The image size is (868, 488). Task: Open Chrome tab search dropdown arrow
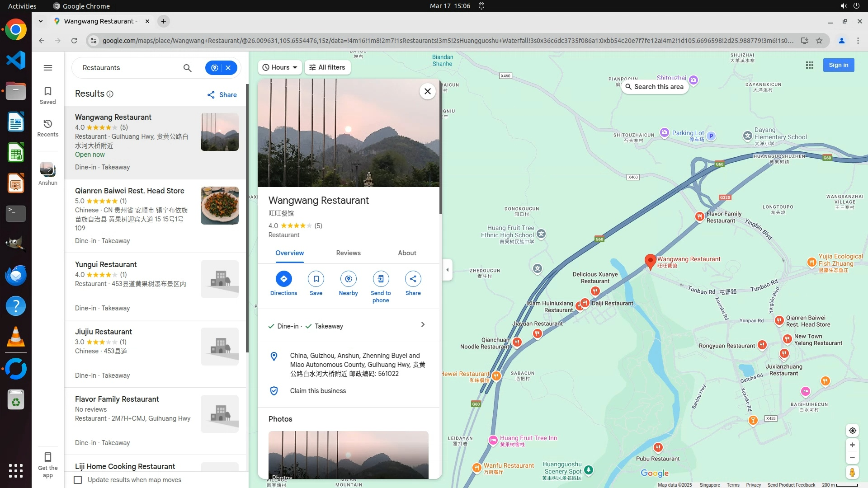(41, 21)
